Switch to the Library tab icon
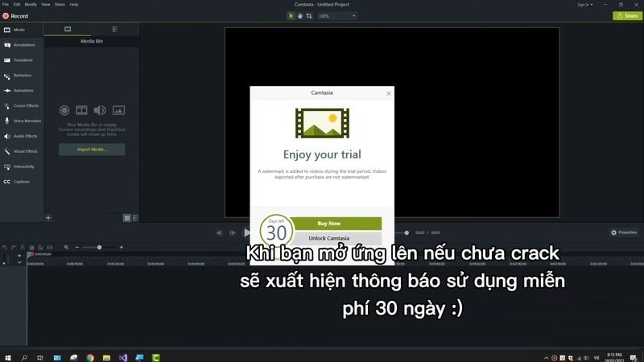The image size is (644, 362). (x=115, y=29)
